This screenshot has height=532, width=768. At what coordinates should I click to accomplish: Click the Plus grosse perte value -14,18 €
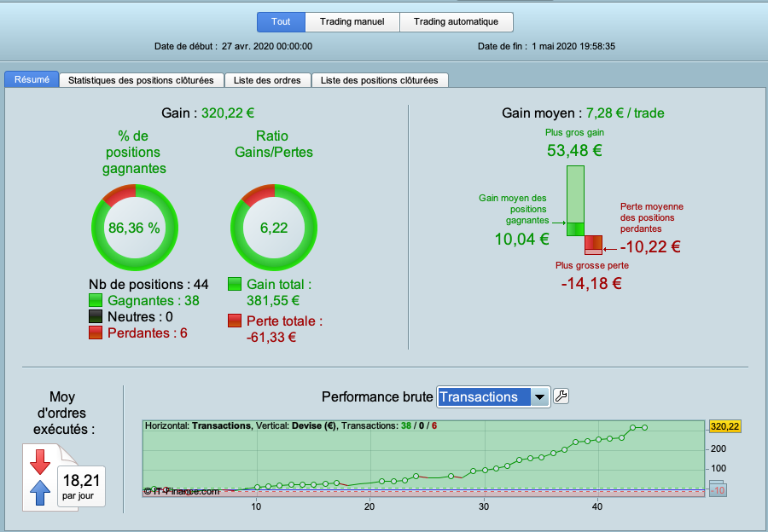[591, 283]
